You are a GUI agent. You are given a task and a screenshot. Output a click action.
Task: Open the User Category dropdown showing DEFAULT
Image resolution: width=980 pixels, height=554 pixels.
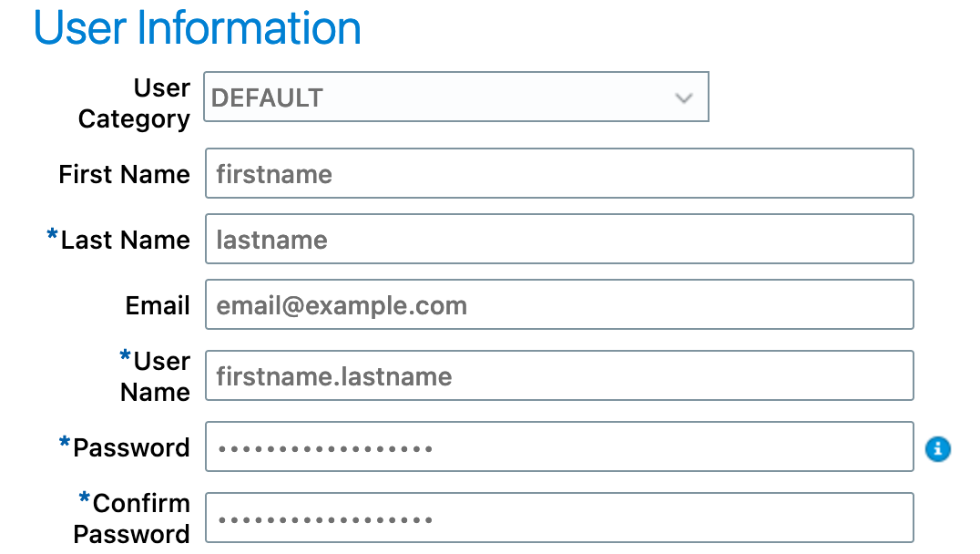tap(455, 97)
